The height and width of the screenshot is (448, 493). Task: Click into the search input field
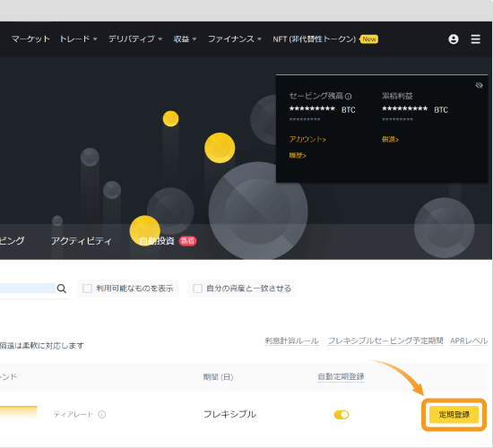tap(28, 289)
